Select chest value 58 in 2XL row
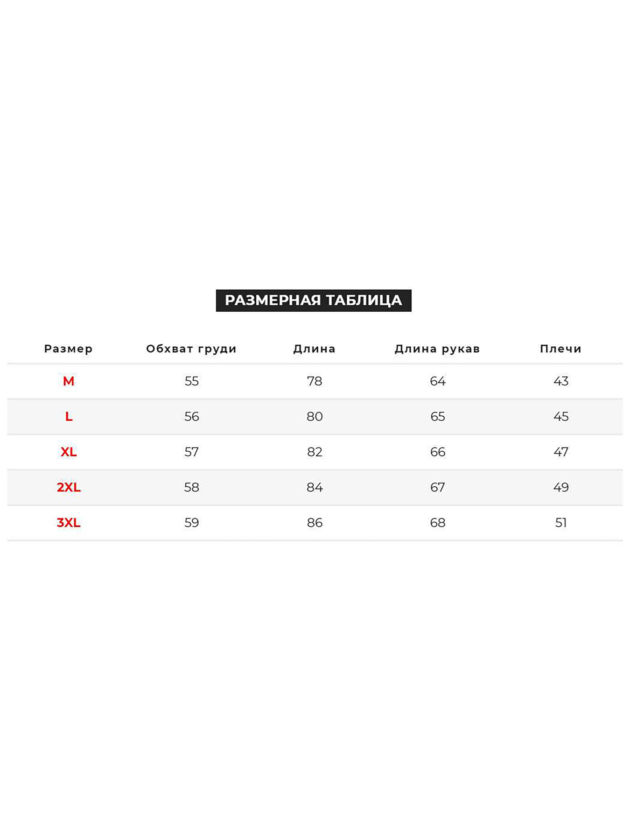 point(191,487)
